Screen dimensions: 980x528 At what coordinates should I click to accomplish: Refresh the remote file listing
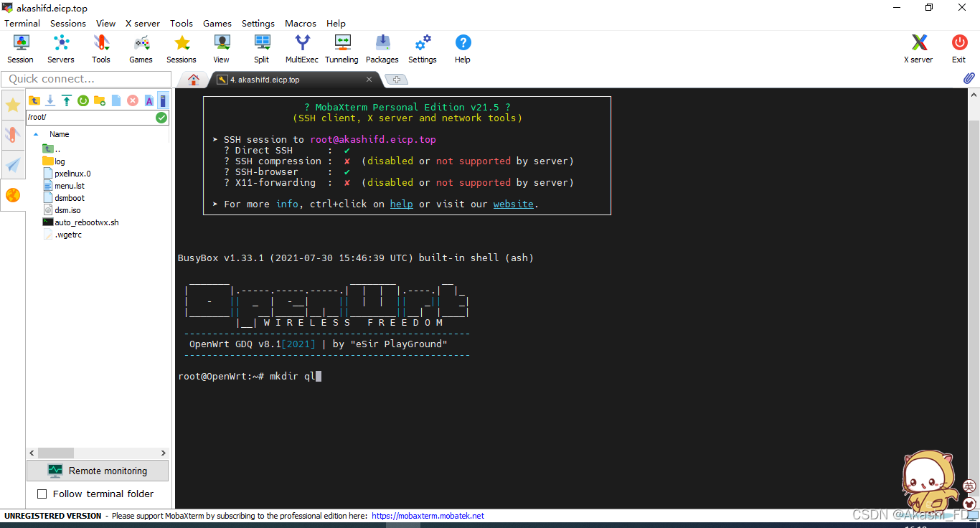83,100
